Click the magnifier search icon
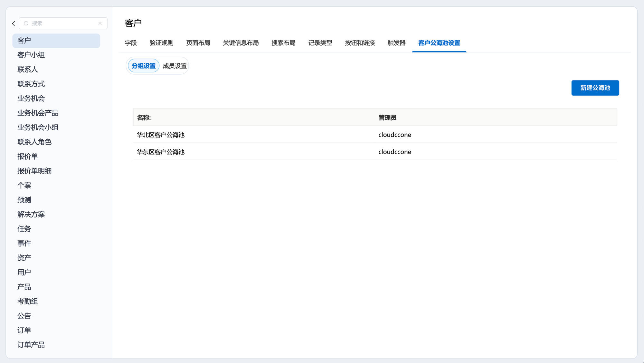 coord(26,23)
